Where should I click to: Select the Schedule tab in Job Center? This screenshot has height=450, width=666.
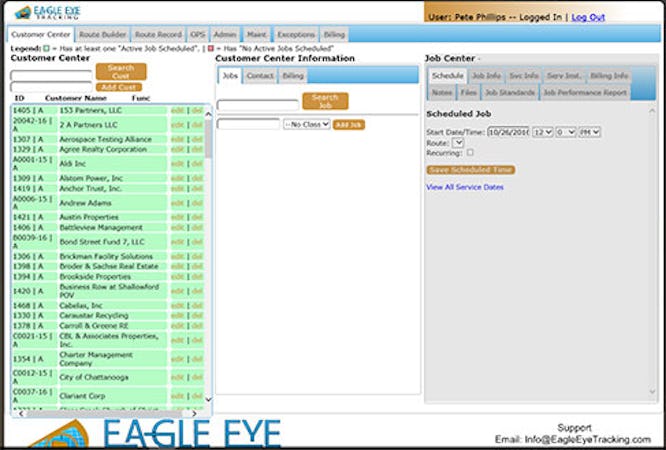447,76
